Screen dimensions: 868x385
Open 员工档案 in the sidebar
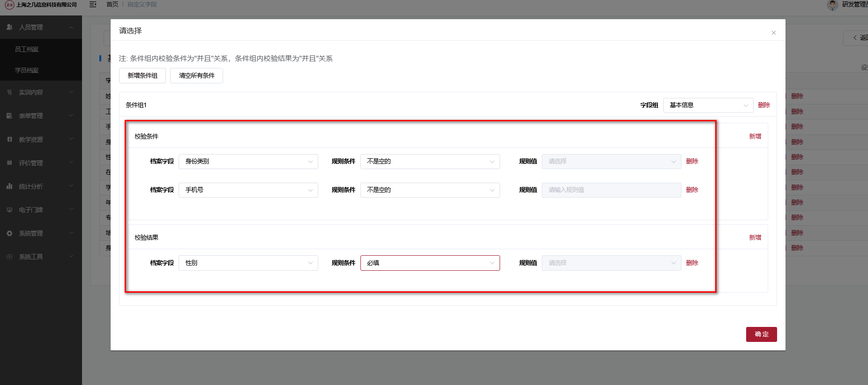coord(41,49)
